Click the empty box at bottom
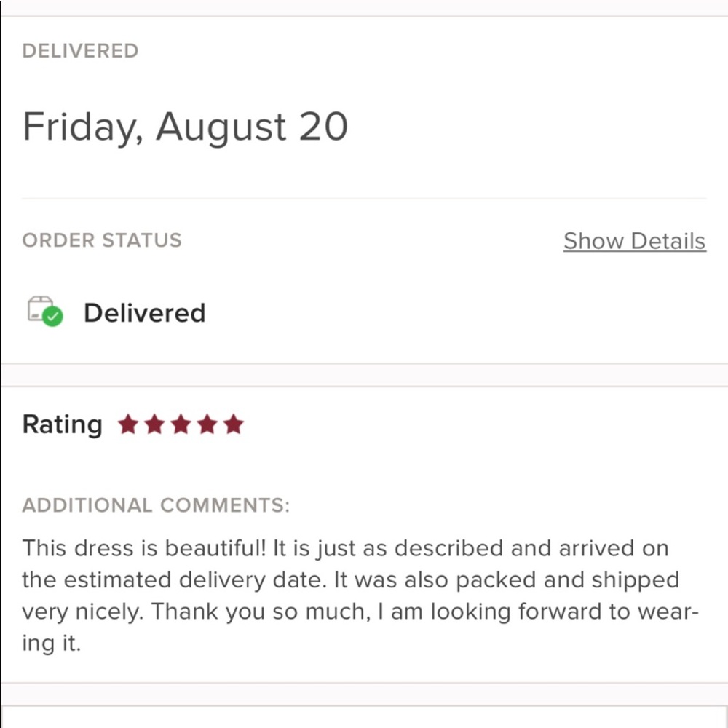 pyautogui.click(x=364, y=717)
